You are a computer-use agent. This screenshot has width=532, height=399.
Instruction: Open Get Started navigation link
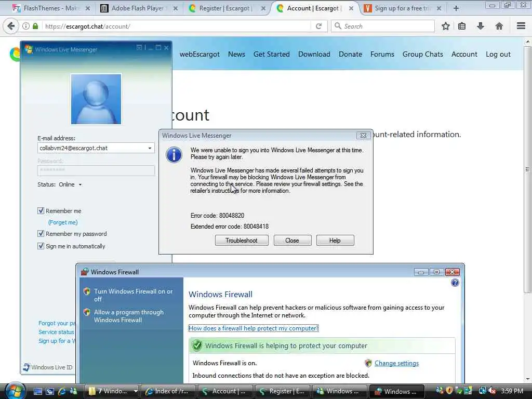[x=271, y=54]
